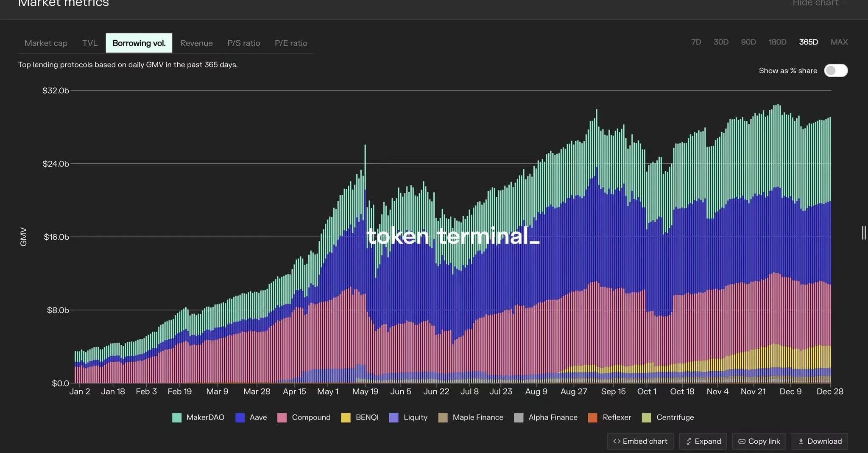
Task: Click the Market metrics heading
Action: click(x=64, y=3)
